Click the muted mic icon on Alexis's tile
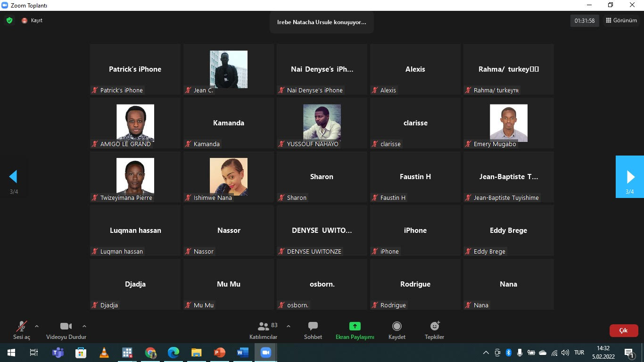This screenshot has width=644, height=362. coord(375,90)
